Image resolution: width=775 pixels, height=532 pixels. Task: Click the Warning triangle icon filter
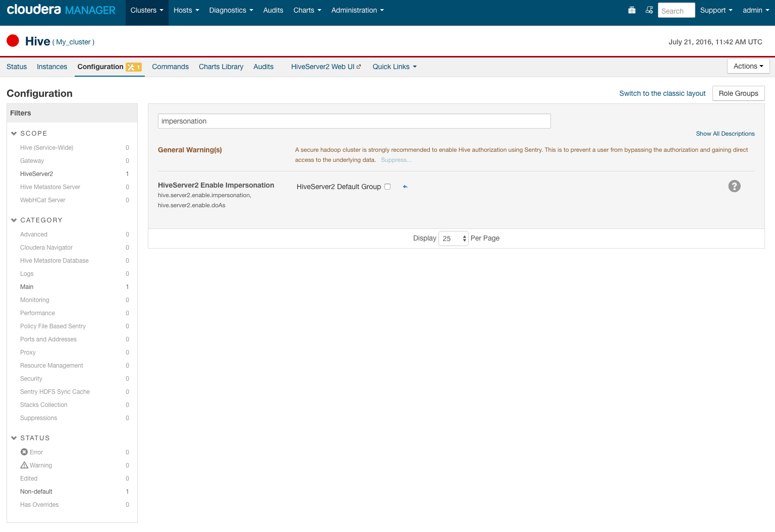pos(24,465)
